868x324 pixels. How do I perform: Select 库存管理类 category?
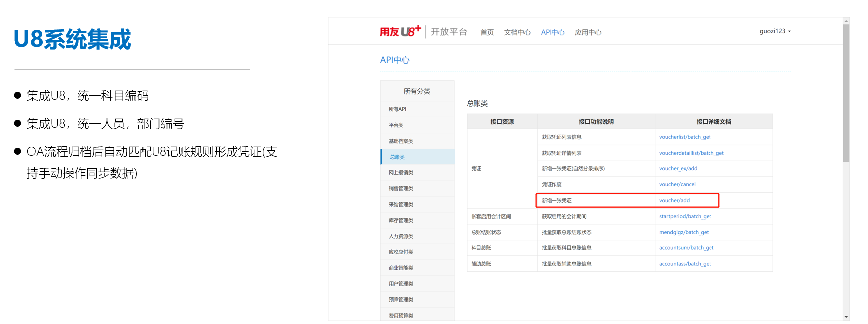417,220
